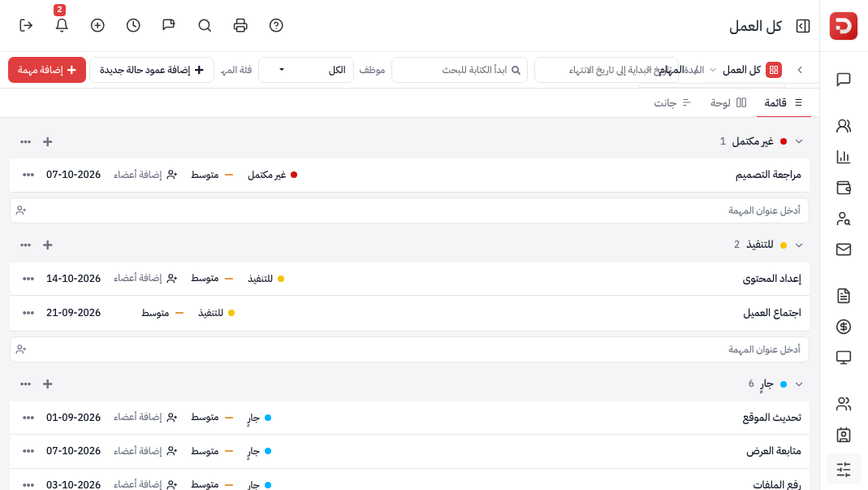Open the monitor screen sidebar icon

pyautogui.click(x=844, y=358)
